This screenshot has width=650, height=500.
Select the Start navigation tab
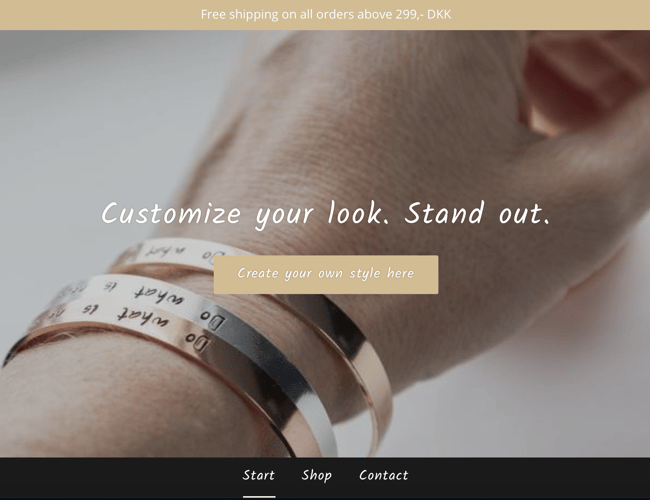tap(259, 475)
